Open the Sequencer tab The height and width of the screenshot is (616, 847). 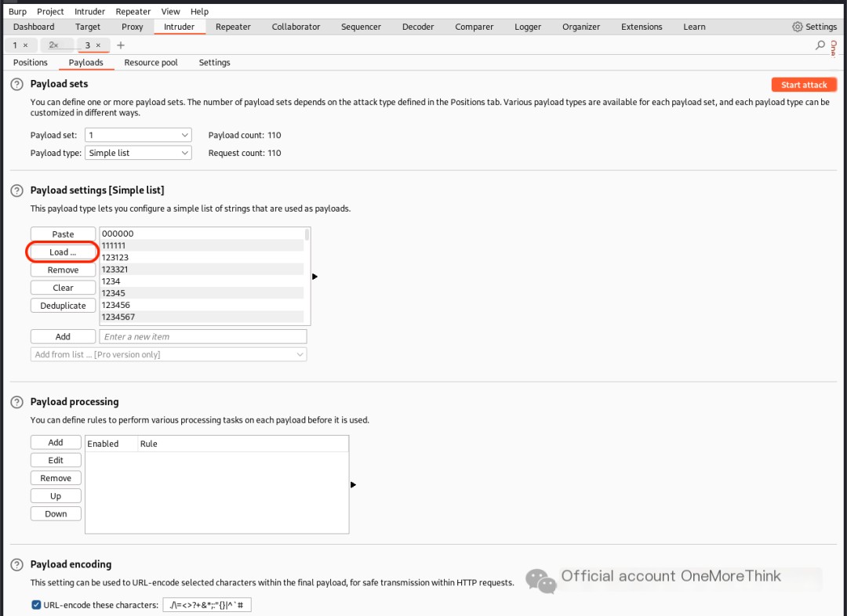point(361,27)
